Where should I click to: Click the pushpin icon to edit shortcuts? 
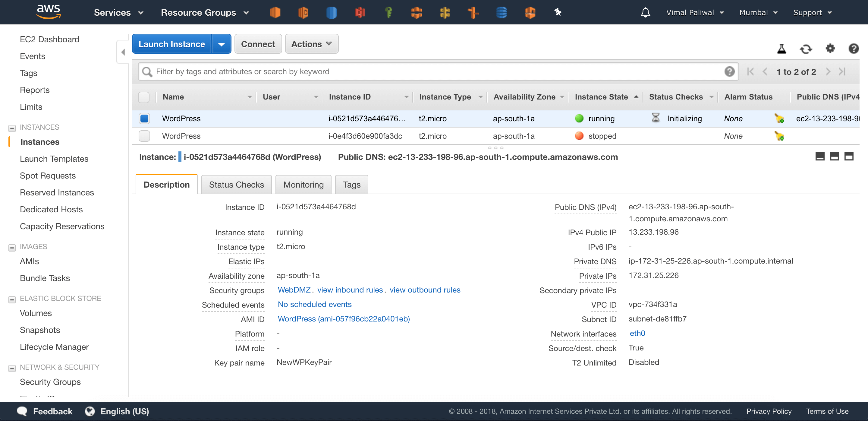[x=558, y=12]
